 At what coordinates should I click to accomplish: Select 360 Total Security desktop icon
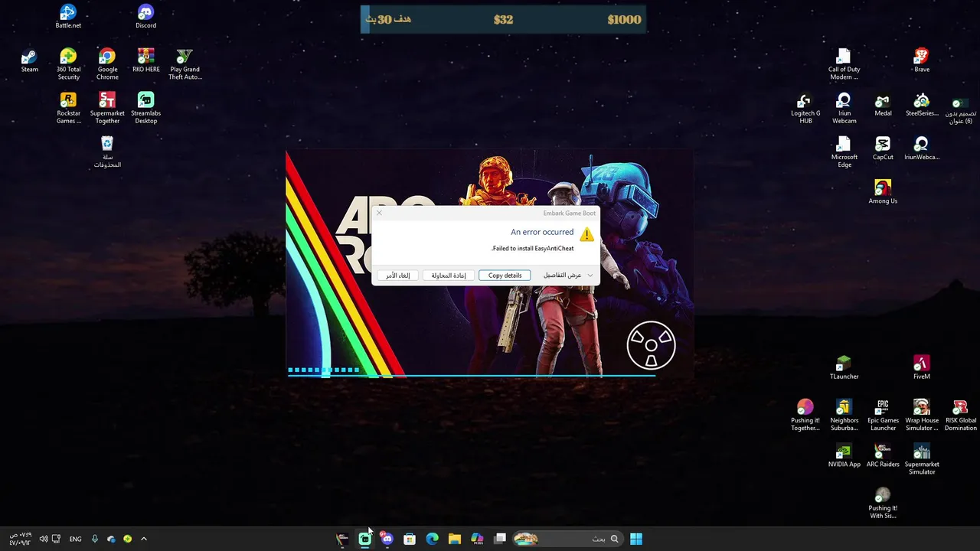tap(68, 64)
